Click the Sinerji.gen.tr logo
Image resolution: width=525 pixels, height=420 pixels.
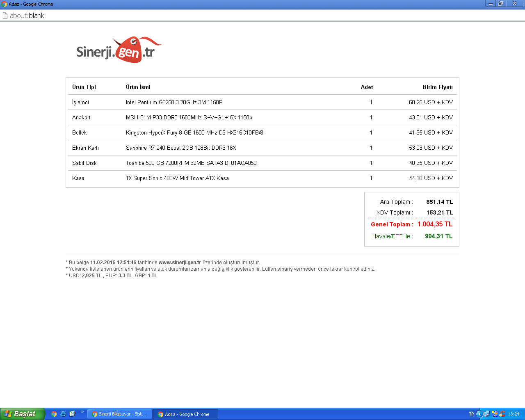click(119, 50)
